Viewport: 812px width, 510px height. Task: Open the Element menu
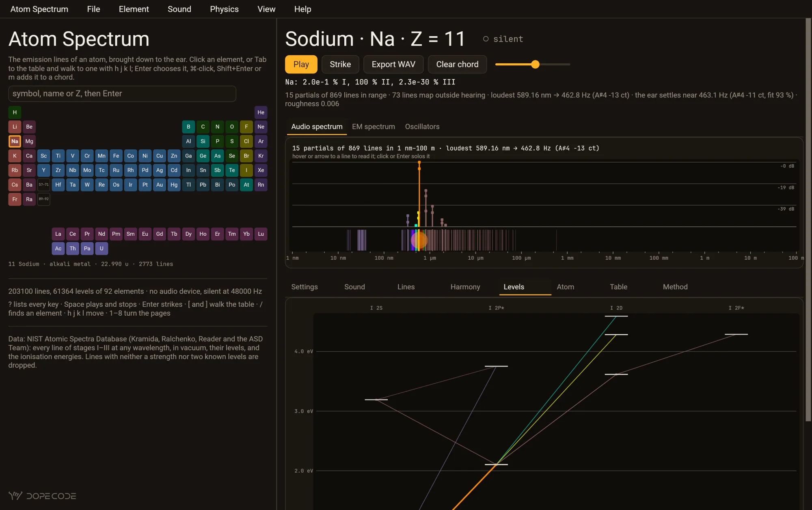tap(134, 9)
